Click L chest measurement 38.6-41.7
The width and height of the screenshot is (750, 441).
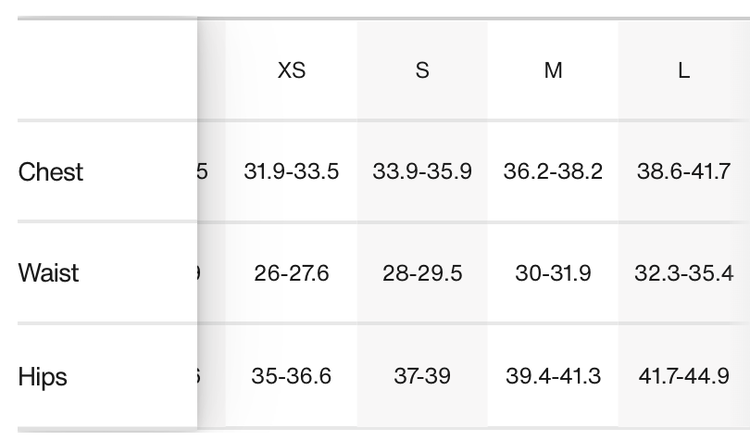click(684, 172)
